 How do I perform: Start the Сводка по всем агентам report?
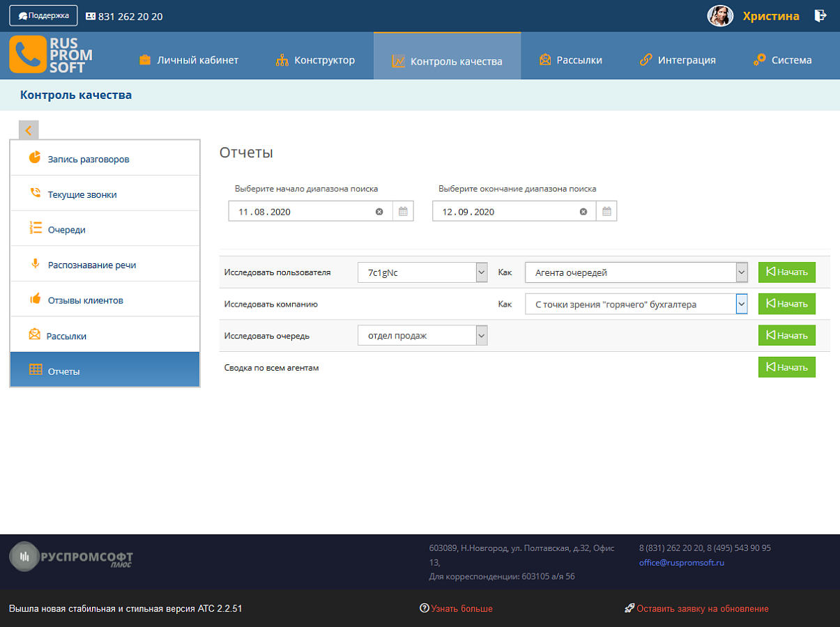point(787,367)
